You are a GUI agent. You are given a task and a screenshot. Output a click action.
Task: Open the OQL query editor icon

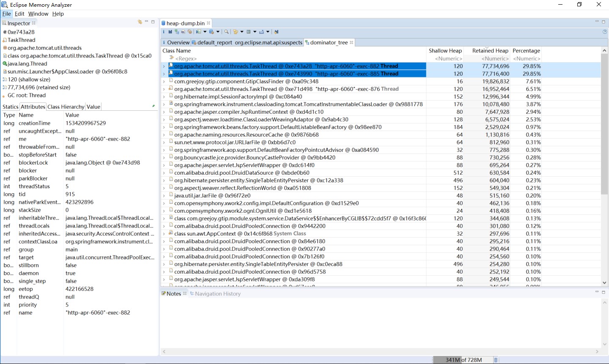183,32
